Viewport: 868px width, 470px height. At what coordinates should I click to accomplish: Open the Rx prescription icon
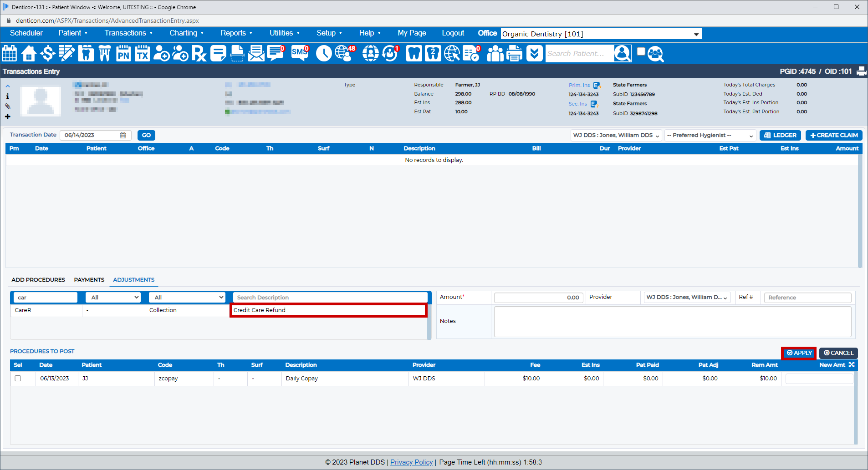tap(199, 54)
